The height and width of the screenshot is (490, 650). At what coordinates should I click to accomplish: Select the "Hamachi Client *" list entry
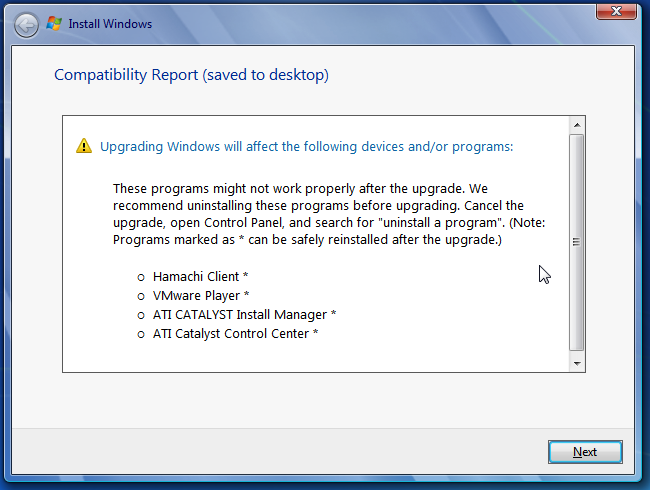201,277
